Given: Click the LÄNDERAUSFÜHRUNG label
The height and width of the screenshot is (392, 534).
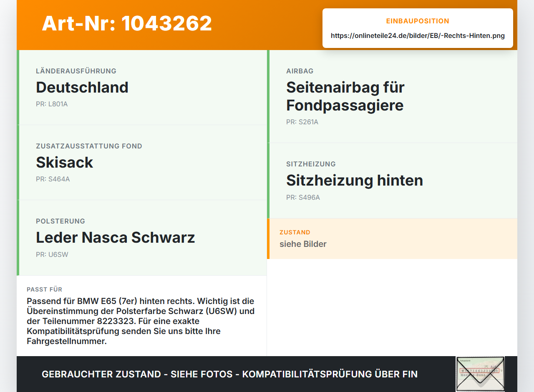Looking at the screenshot, I should pos(76,71).
